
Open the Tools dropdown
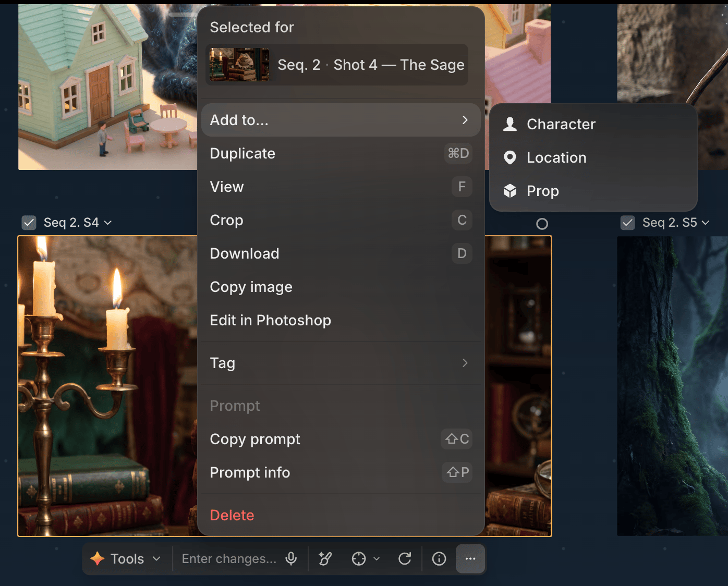pyautogui.click(x=125, y=559)
